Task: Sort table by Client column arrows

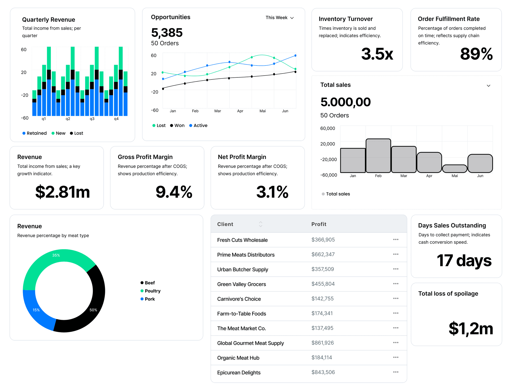Action: 261,224
